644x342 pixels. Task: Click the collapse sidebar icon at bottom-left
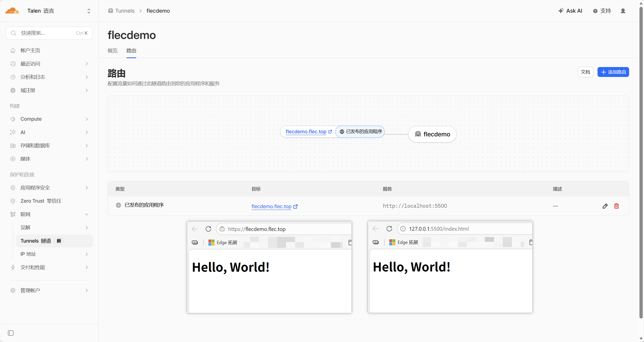tap(11, 333)
